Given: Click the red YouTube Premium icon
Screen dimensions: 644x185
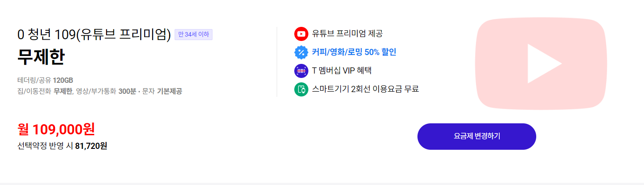Looking at the screenshot, I should click(301, 33).
